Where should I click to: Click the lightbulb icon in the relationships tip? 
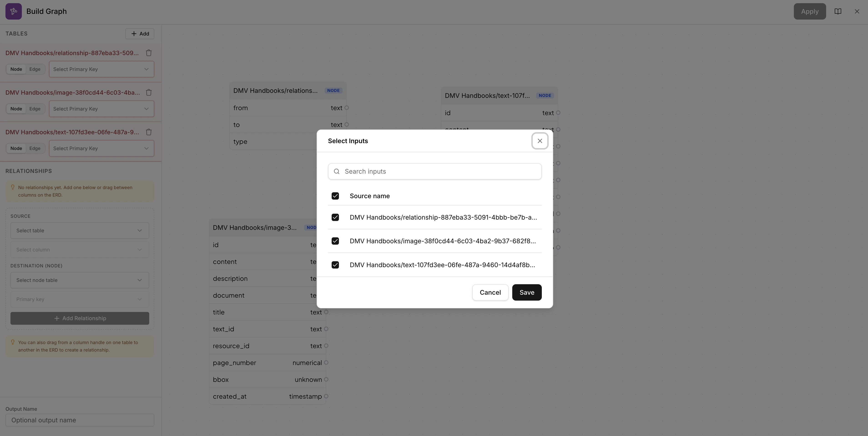(x=13, y=187)
